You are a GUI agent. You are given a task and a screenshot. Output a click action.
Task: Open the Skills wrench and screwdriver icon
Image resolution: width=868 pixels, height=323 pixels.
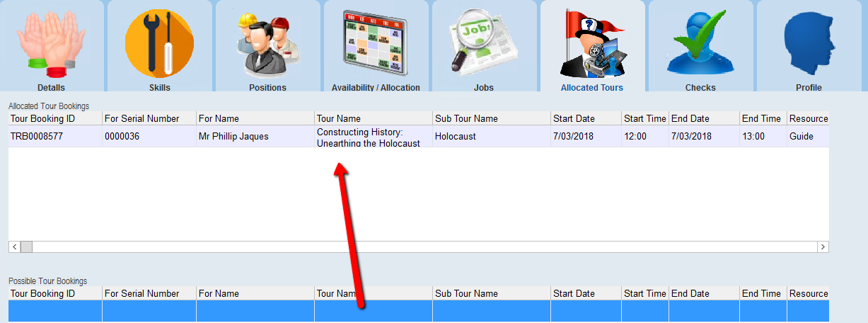(x=159, y=42)
